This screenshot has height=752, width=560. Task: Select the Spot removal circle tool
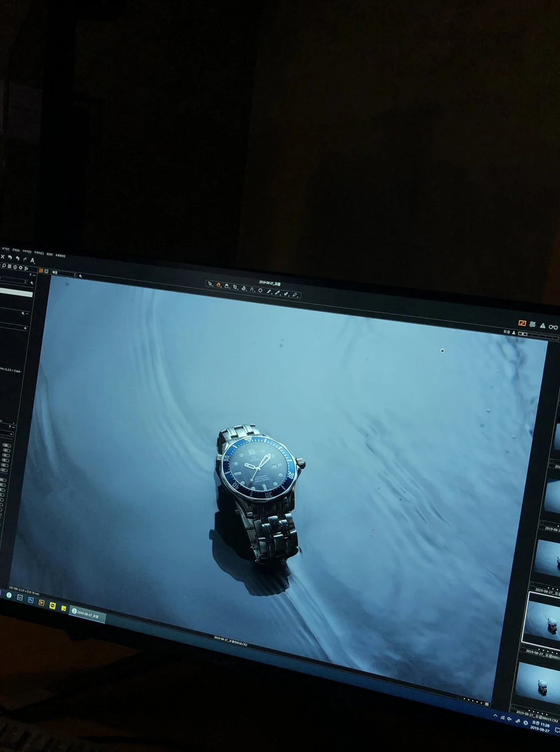(x=260, y=290)
